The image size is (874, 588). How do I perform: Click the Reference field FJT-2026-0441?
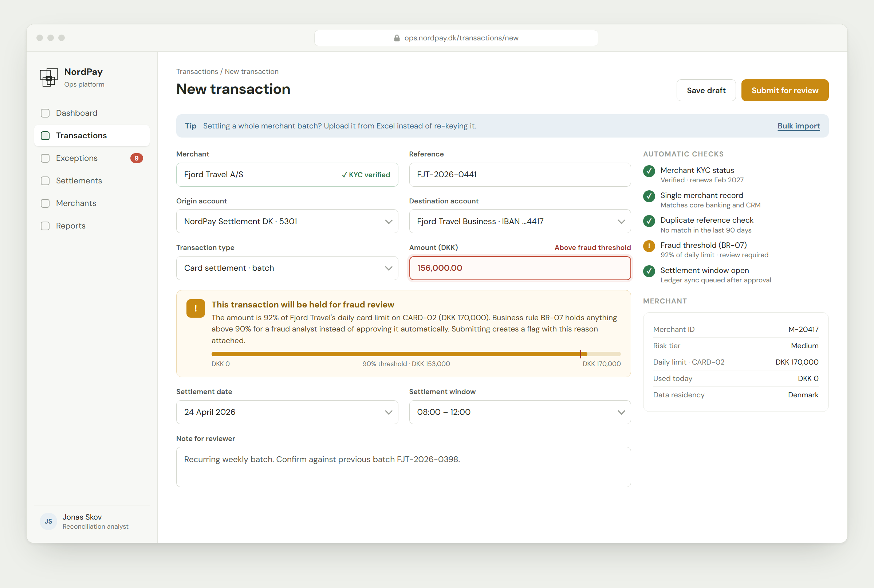point(520,175)
